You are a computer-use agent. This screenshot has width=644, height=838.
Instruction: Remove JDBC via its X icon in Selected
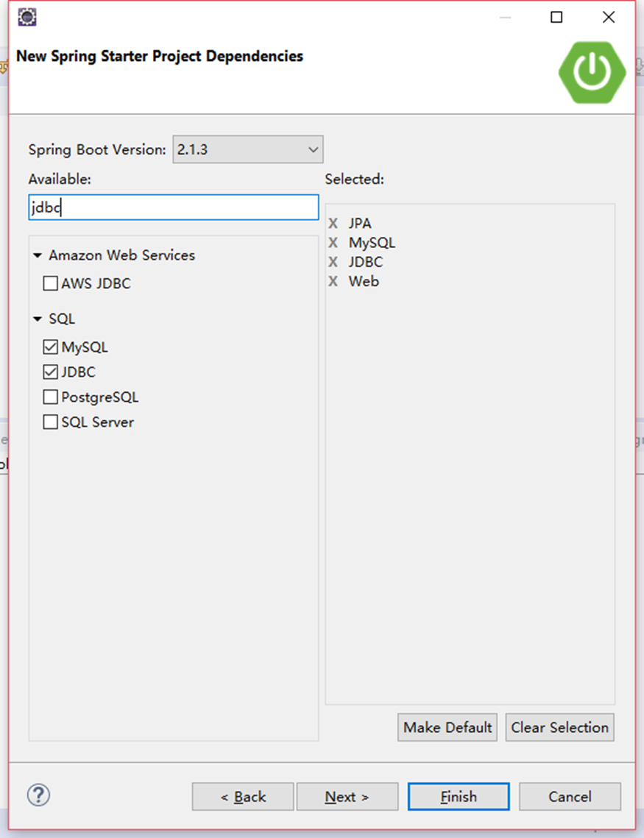pyautogui.click(x=333, y=262)
